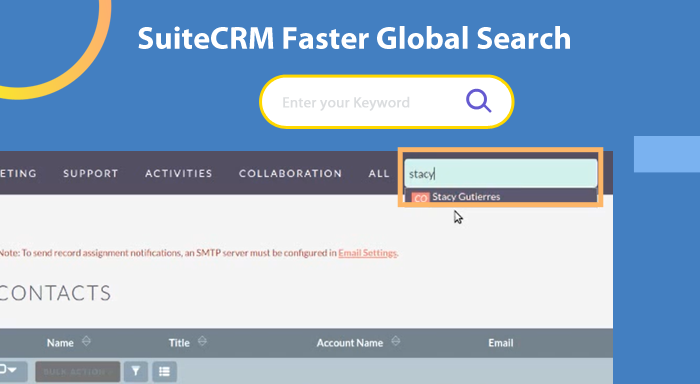Screen dimensions: 700x384
Task: Click the 'Enter your Keyword' search field
Action: 387,102
